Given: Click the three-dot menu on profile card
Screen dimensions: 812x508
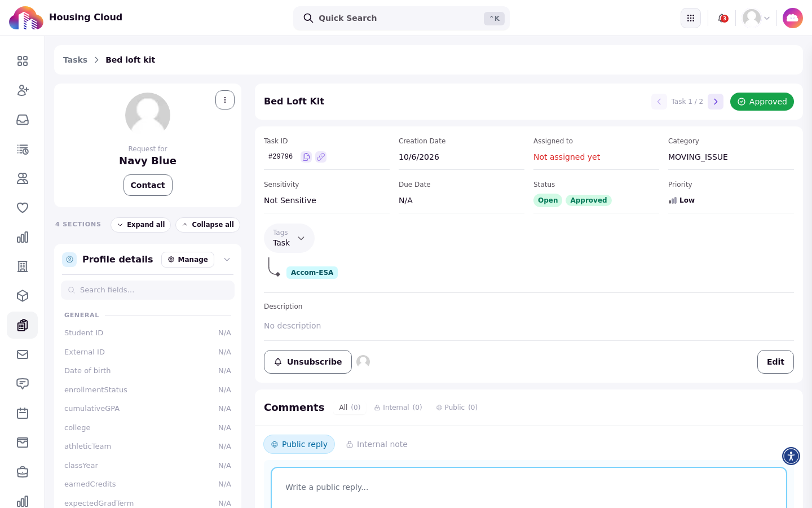Looking at the screenshot, I should tap(225, 100).
